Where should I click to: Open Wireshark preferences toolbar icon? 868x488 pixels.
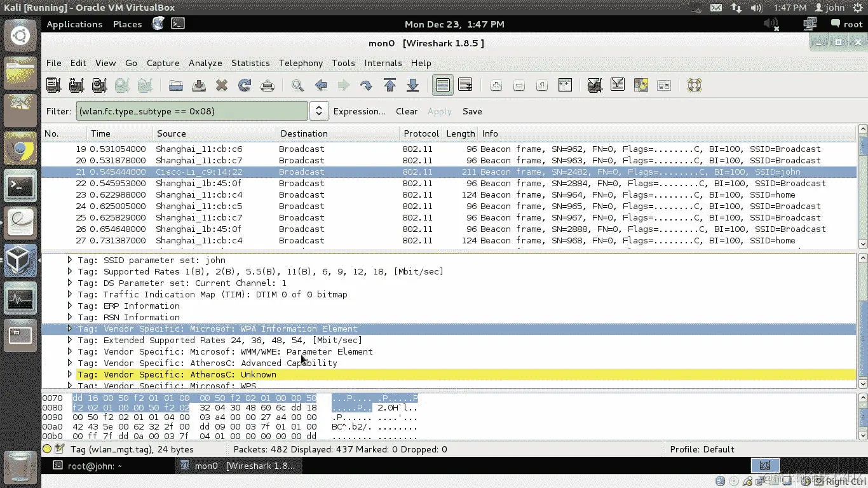(x=664, y=85)
